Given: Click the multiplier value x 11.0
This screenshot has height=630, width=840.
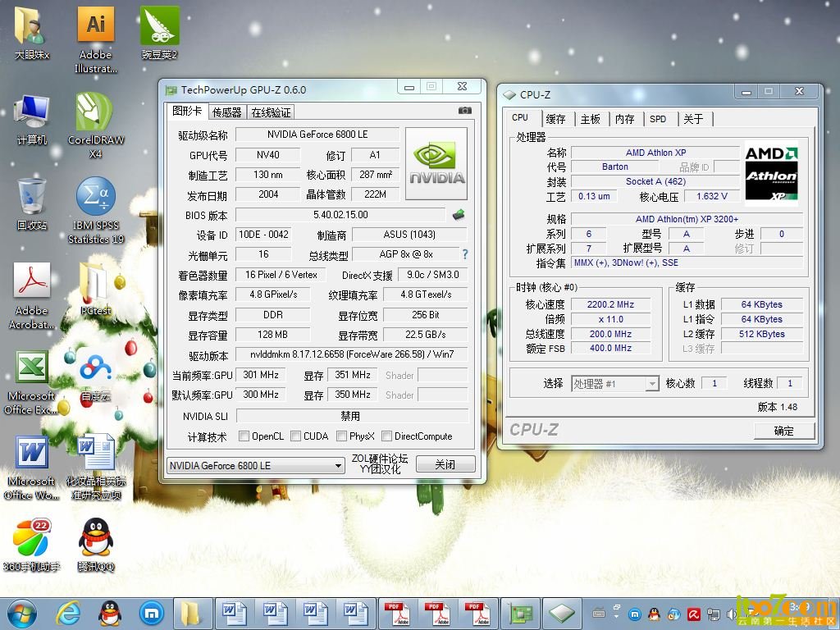Looking at the screenshot, I should tap(610, 319).
